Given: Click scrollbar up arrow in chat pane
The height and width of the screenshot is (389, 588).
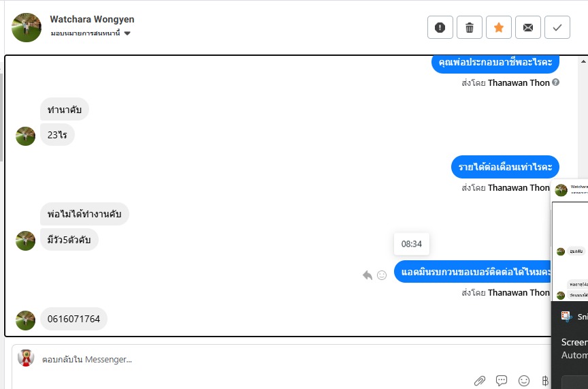Looking at the screenshot, I should coord(583,61).
